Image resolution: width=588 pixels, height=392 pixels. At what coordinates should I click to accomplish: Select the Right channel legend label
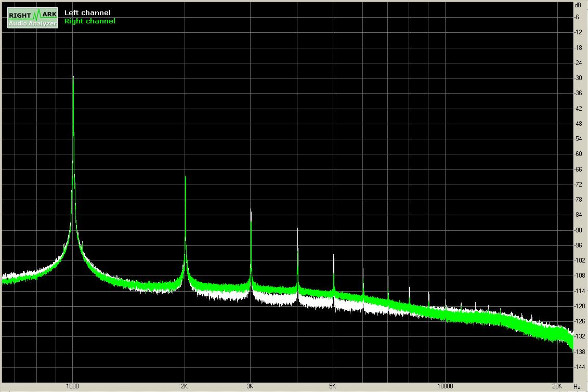89,21
